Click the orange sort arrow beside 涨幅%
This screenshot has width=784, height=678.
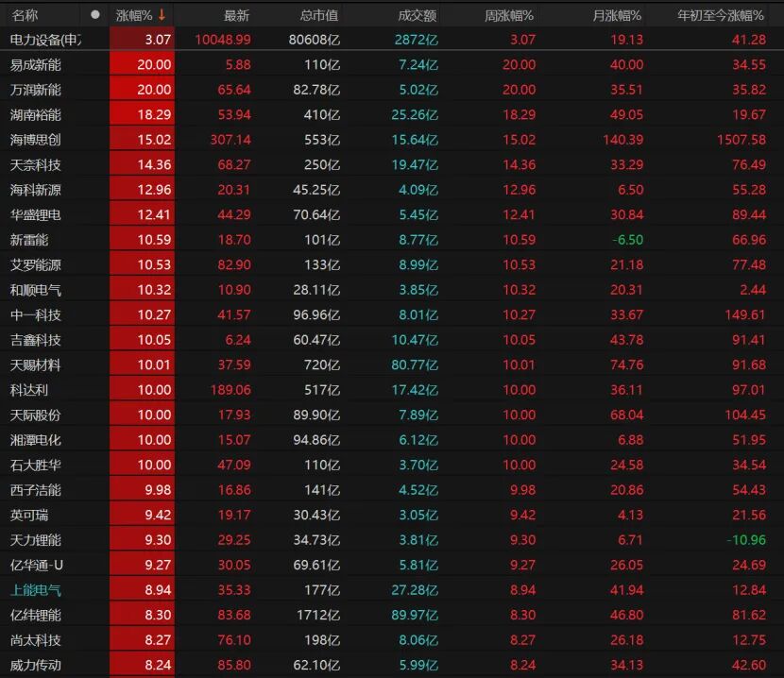[162, 15]
